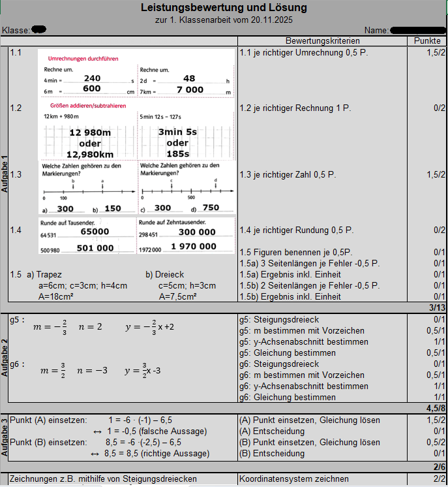The height and width of the screenshot is (487, 448).
Task: Click the rotated "Aufgabe 2" row label
Action: coord(5,358)
